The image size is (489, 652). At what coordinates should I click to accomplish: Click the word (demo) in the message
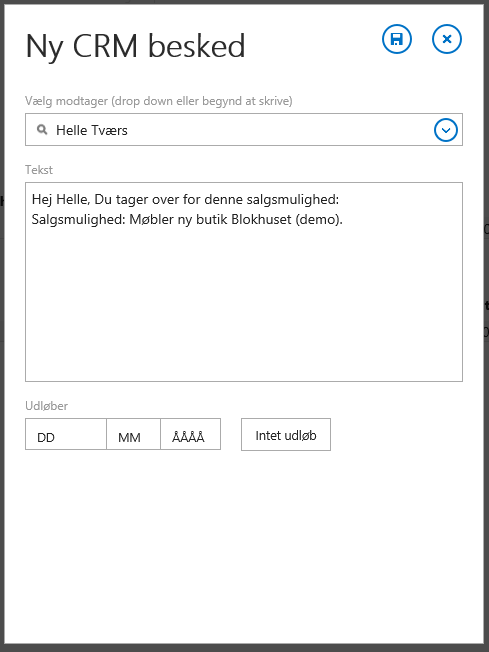click(x=319, y=220)
